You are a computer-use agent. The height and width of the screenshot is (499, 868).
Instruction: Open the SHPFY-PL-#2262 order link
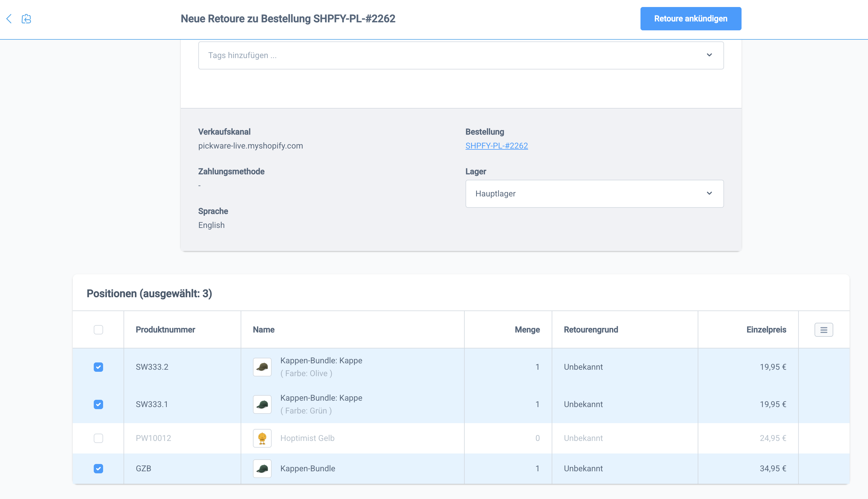pyautogui.click(x=496, y=146)
